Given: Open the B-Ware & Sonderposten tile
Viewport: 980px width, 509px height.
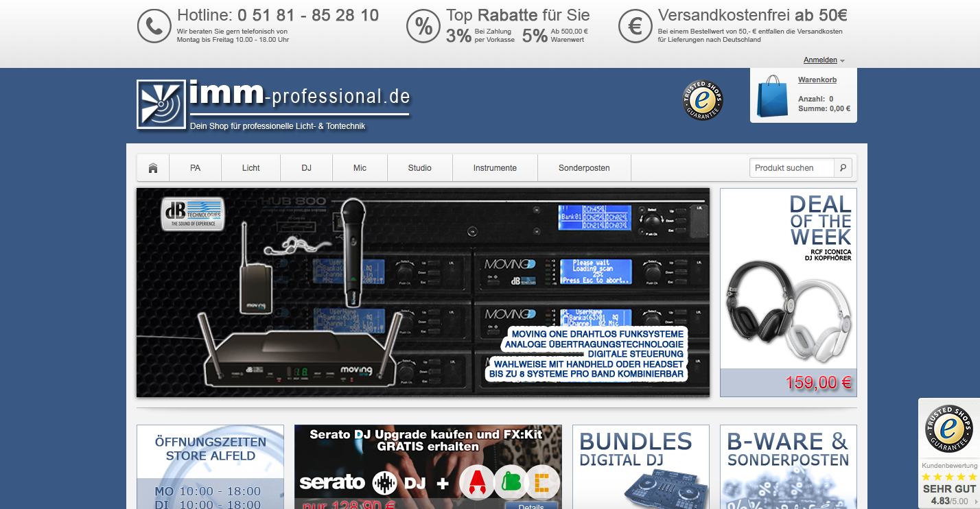Looking at the screenshot, I should [789, 466].
